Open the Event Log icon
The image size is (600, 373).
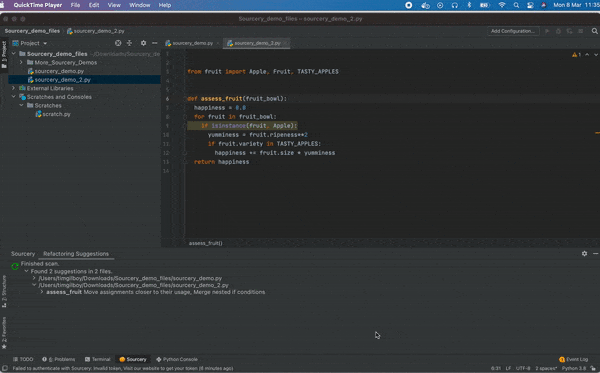pos(562,359)
